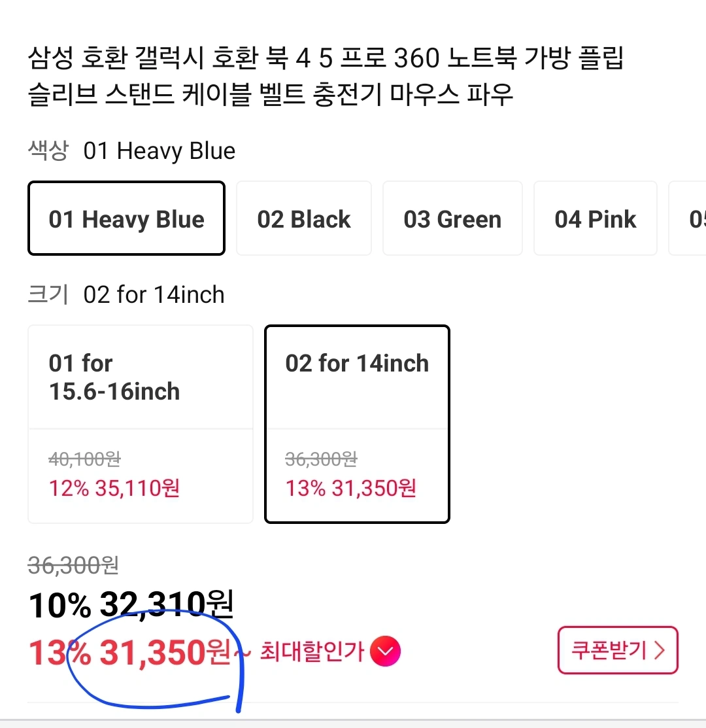Tap the 10% 32,310원 bold price

pyautogui.click(x=131, y=604)
